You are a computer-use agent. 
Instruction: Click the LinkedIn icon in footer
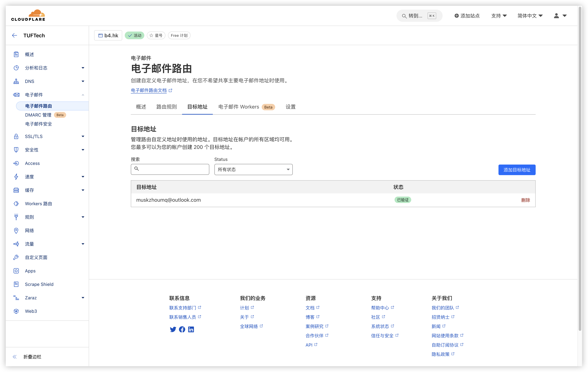[x=191, y=329]
